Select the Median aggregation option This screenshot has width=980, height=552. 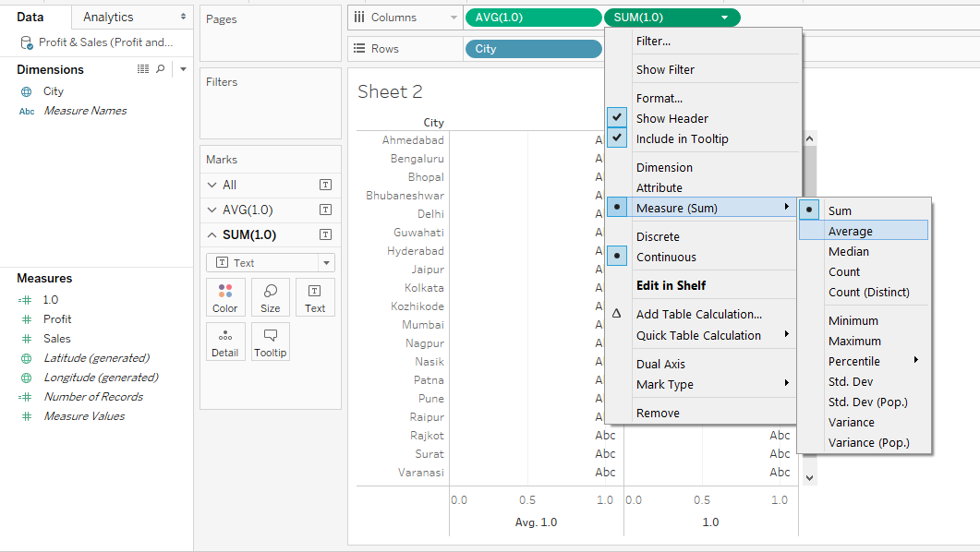(x=848, y=251)
